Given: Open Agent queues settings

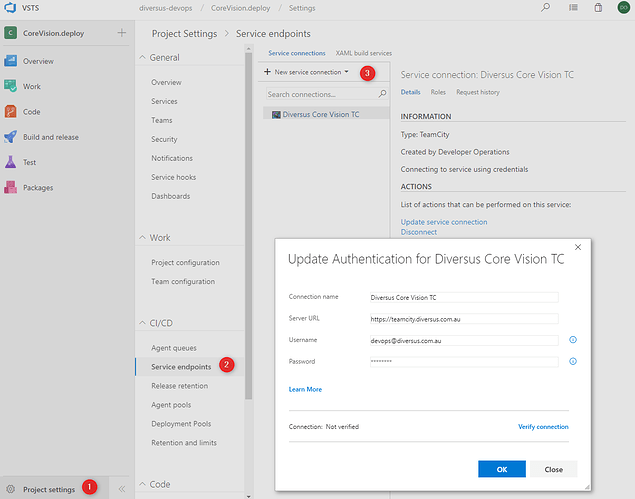Looking at the screenshot, I should point(174,348).
